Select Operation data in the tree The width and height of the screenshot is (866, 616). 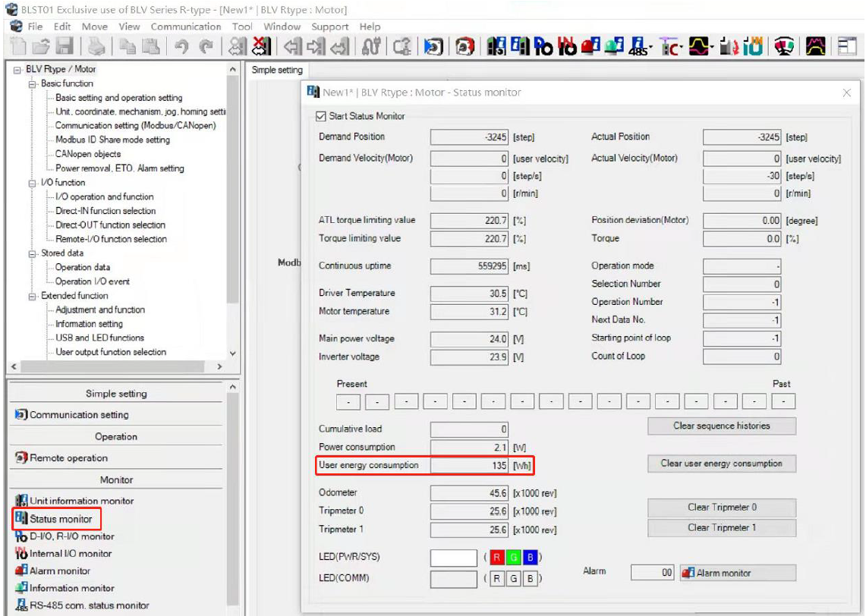83,267
